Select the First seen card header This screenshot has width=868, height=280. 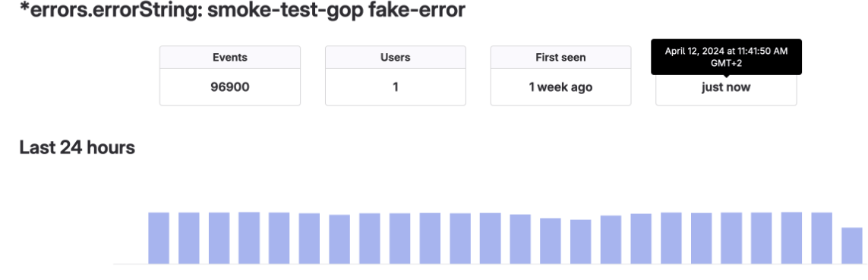click(x=560, y=58)
